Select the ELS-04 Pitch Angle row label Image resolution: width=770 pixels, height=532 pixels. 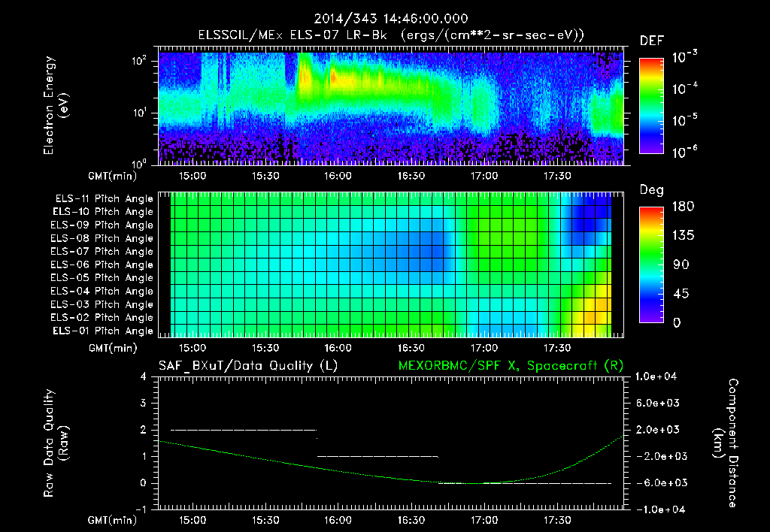pos(102,292)
